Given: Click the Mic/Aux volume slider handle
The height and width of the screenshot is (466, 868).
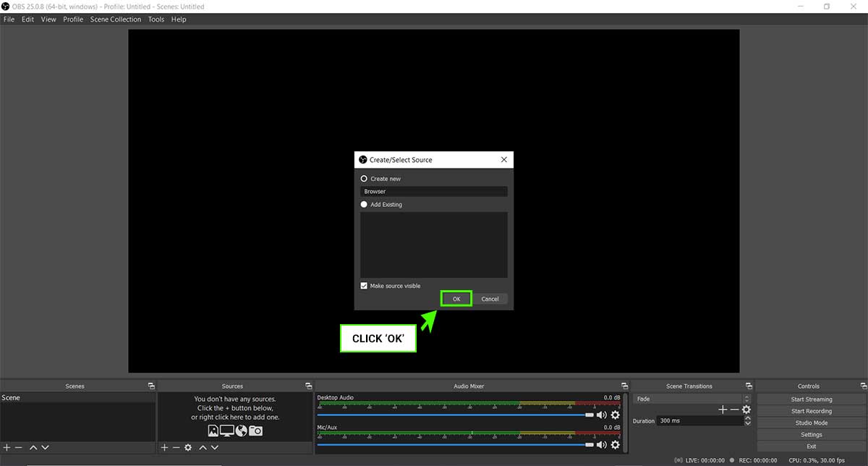Looking at the screenshot, I should click(590, 444).
